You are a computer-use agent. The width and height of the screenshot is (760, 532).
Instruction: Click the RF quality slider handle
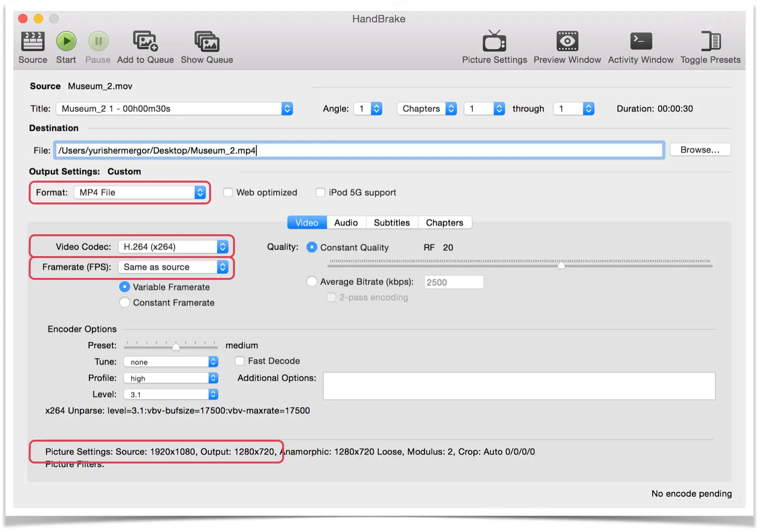coord(561,266)
